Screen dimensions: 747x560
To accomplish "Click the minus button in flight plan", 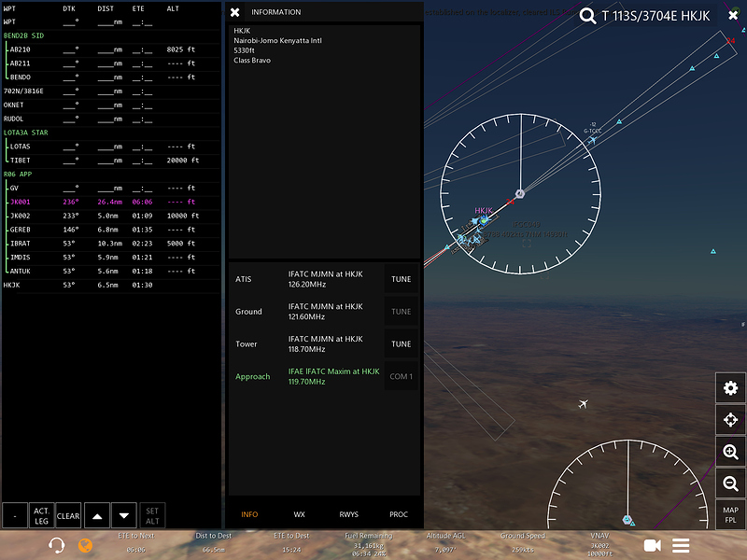I will pyautogui.click(x=15, y=516).
